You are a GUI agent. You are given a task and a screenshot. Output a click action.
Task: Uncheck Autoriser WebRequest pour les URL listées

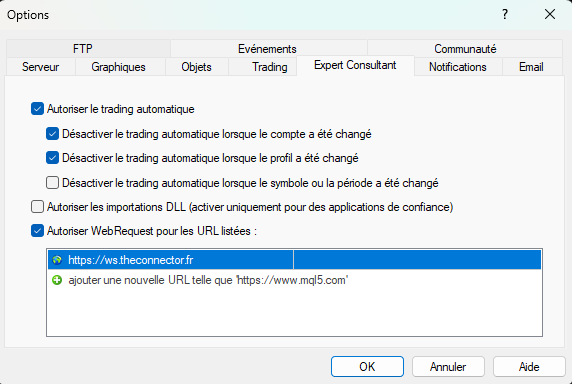coord(37,231)
